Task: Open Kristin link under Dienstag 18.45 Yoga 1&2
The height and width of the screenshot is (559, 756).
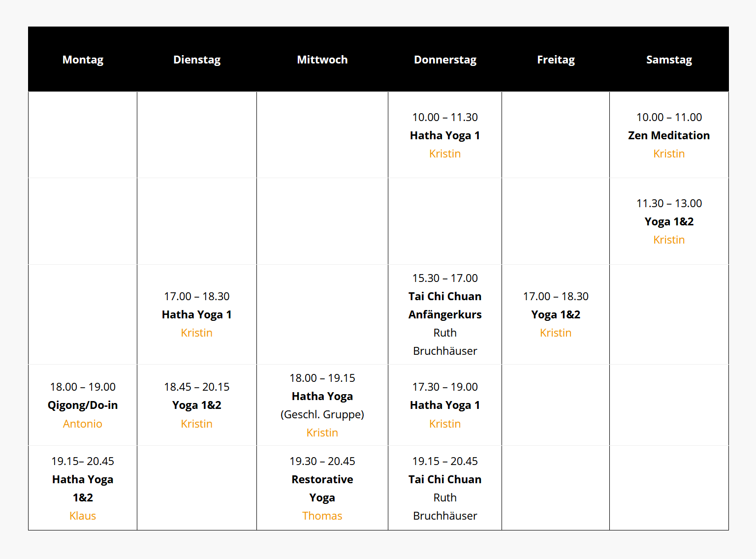Action: point(196,424)
